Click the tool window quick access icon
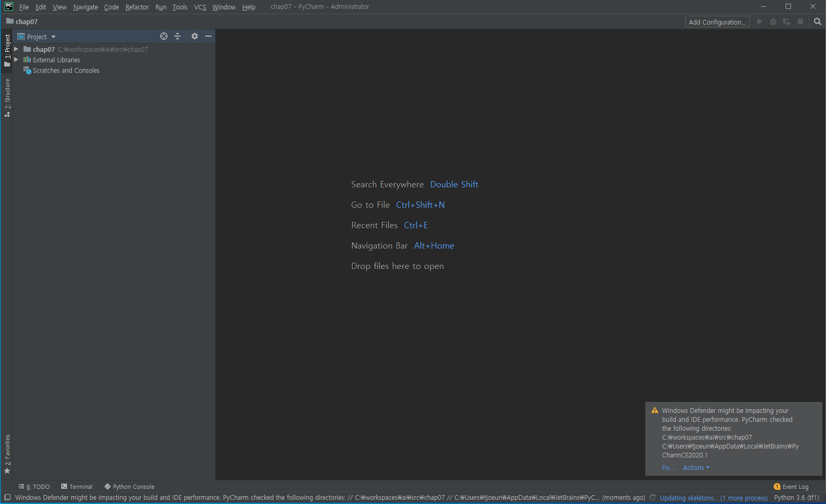This screenshot has height=504, width=826. click(x=7, y=497)
